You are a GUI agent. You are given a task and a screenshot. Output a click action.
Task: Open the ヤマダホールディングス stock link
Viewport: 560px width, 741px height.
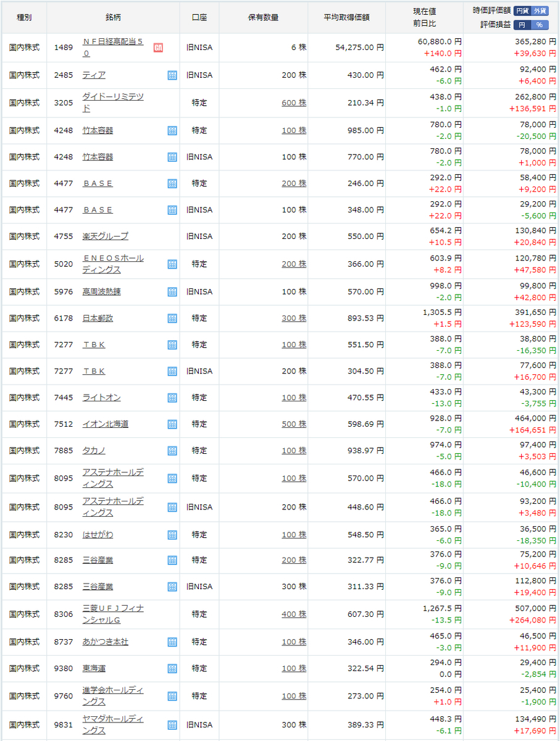click(x=113, y=725)
